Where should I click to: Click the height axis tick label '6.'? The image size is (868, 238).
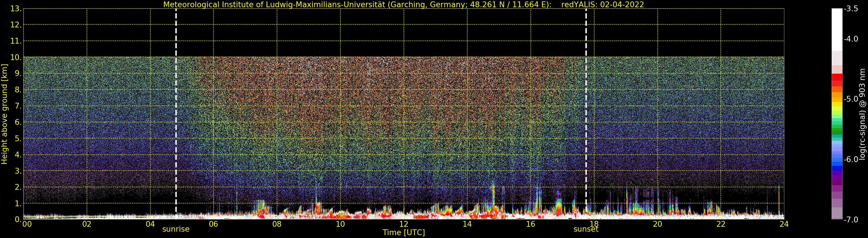(18, 122)
